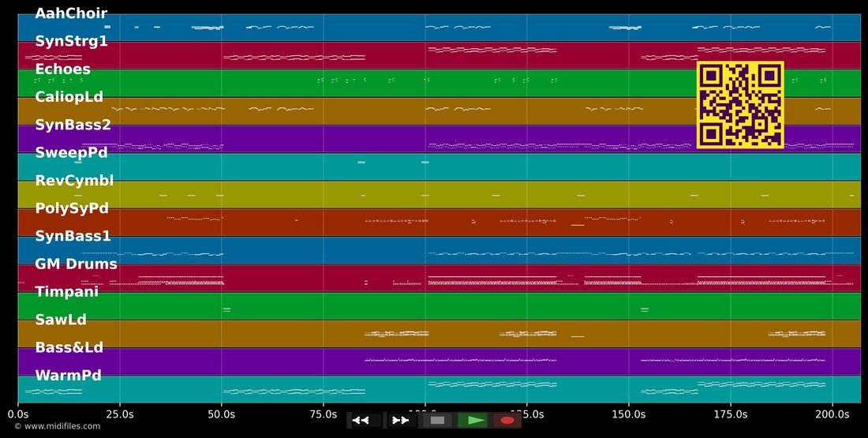Screen dimensions: 868x438
Task: Select the SawLd track label
Action: [60, 320]
